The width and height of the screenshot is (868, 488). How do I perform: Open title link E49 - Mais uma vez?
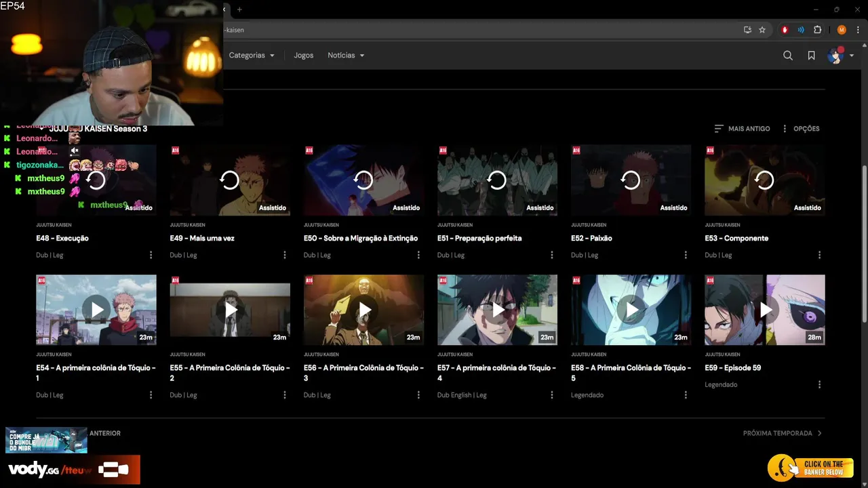(x=202, y=239)
